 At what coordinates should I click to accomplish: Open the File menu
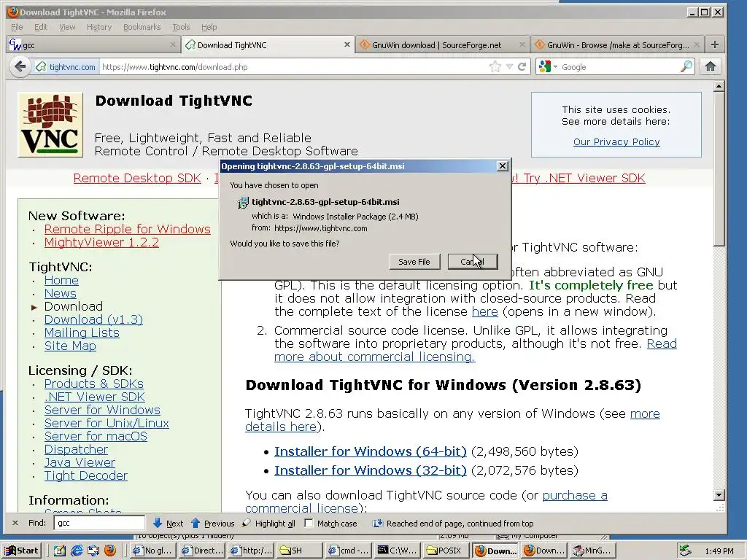[x=17, y=27]
